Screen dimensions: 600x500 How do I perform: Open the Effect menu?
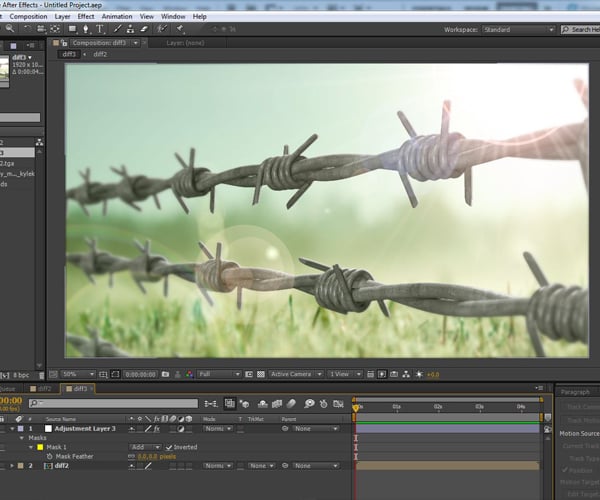86,16
